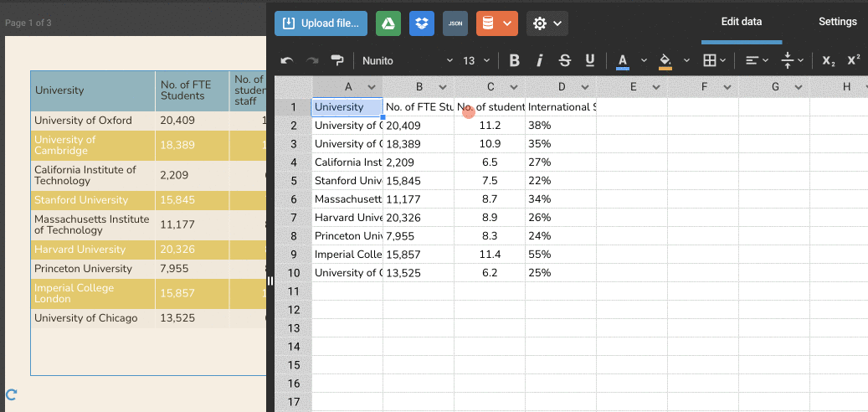Toggle bold formatting

[x=514, y=61]
